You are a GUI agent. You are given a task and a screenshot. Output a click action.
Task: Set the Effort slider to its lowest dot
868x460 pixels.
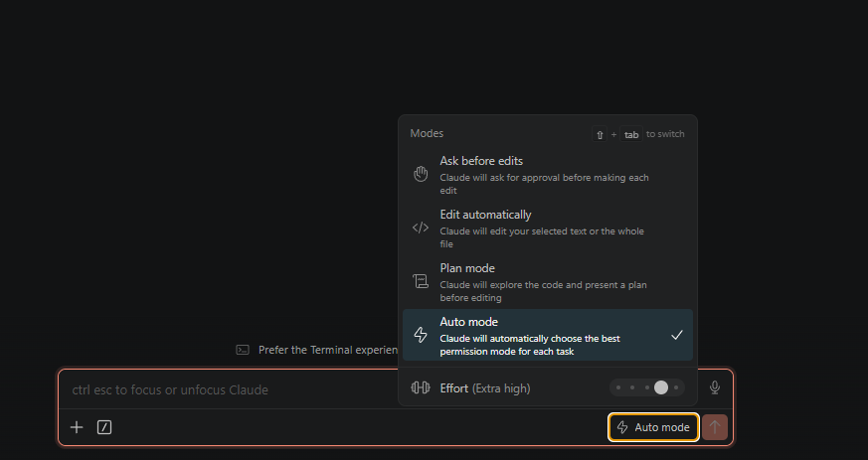618,387
